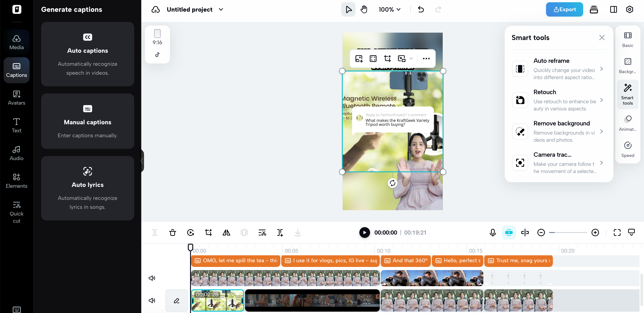Screen dimensions: 644x313
Task: Delete the selected clip with trash icon
Action: 172,233
